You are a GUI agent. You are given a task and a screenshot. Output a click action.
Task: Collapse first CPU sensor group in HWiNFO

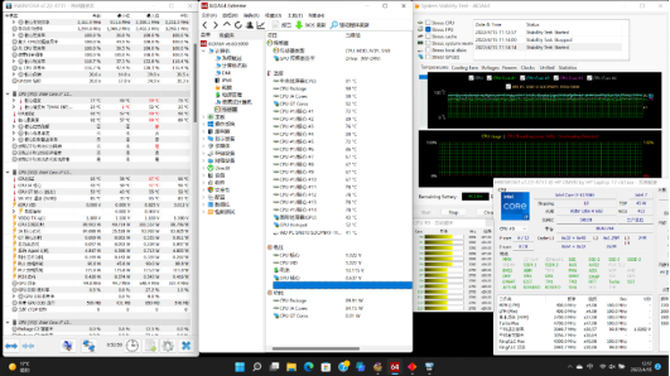[x=8, y=94]
